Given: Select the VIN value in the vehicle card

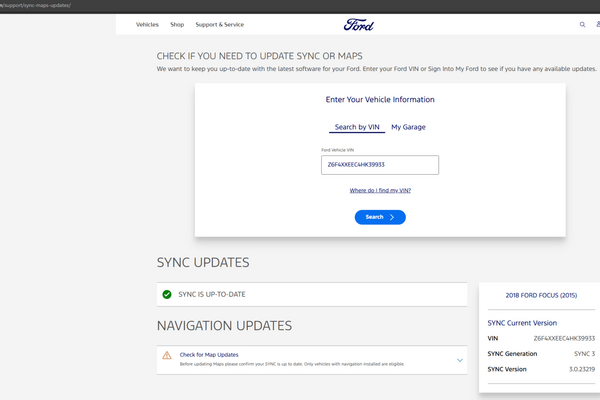Looking at the screenshot, I should pyautogui.click(x=564, y=338).
